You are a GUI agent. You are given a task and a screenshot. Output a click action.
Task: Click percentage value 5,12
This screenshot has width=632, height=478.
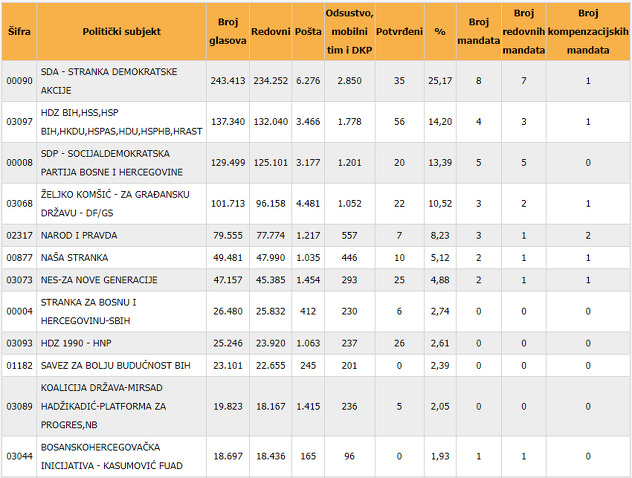tap(440, 258)
